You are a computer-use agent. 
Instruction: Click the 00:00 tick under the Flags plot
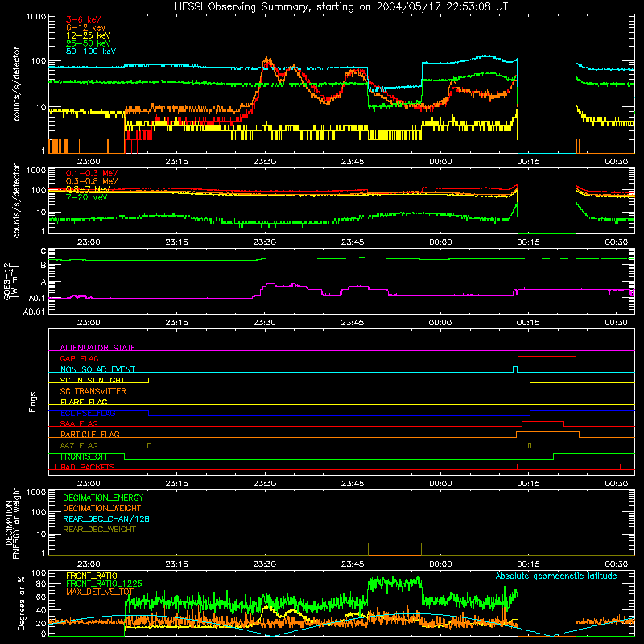[440, 484]
